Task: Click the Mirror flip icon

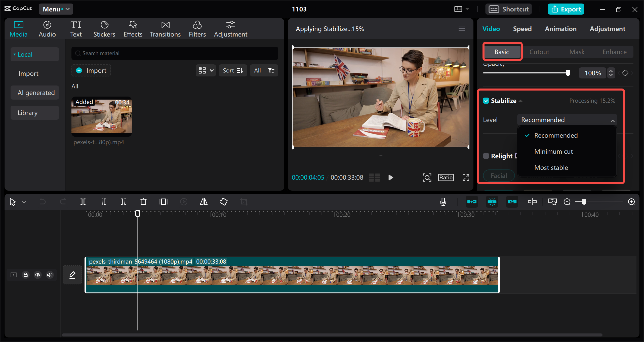Action: (x=204, y=202)
